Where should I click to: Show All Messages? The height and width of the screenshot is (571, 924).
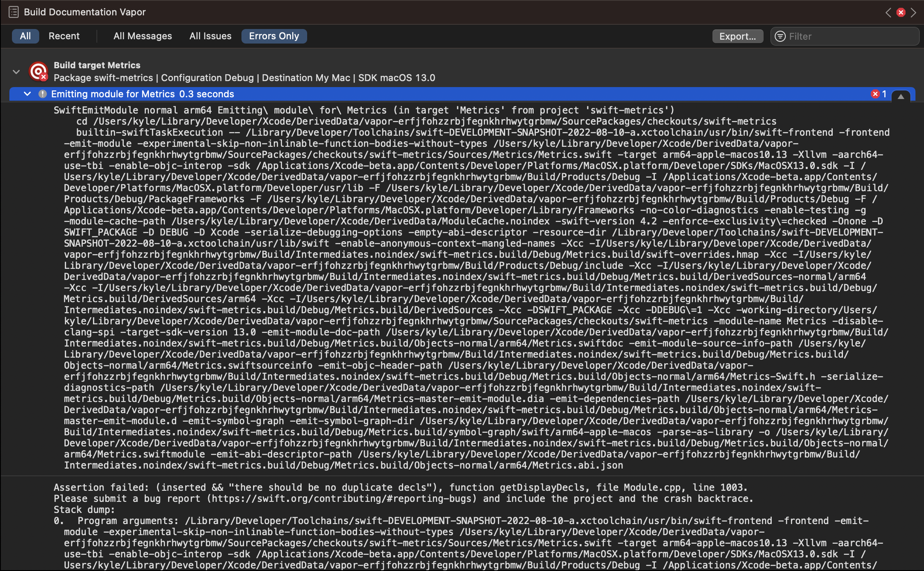click(x=142, y=36)
